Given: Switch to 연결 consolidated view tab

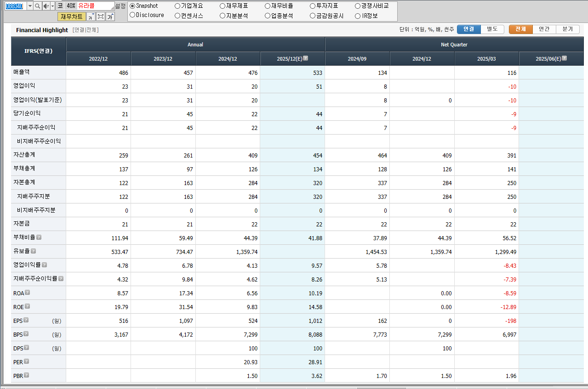Looking at the screenshot, I should click(x=469, y=29).
